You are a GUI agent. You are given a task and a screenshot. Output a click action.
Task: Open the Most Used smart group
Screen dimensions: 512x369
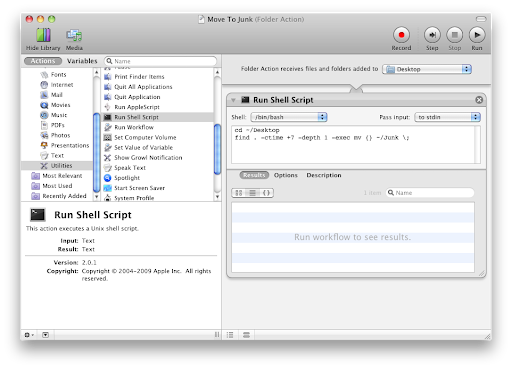tap(57, 186)
